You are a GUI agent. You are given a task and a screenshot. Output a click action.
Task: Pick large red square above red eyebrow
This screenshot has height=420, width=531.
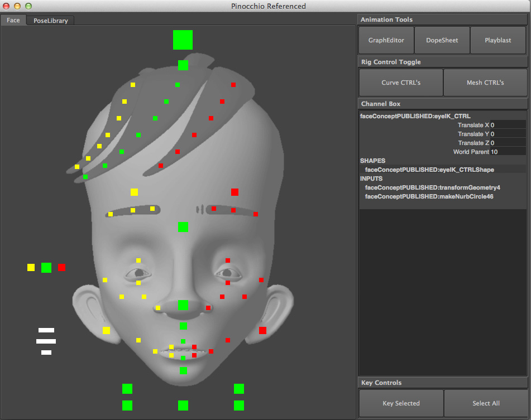tap(235, 192)
